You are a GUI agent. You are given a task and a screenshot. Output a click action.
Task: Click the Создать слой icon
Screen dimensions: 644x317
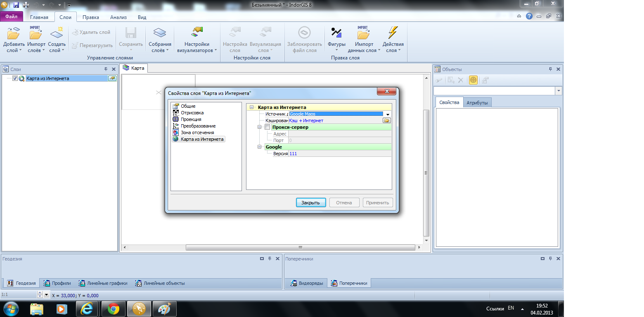pos(57,33)
